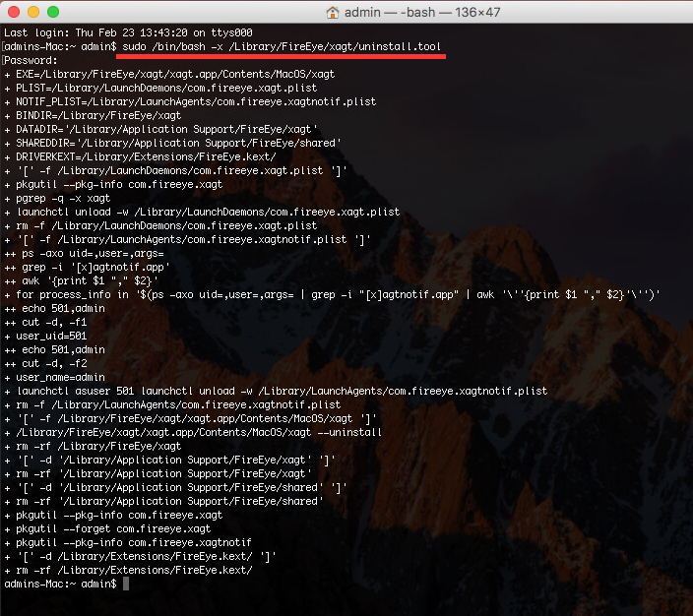Click the yellow minimize window button
The image size is (693, 616).
(x=33, y=12)
